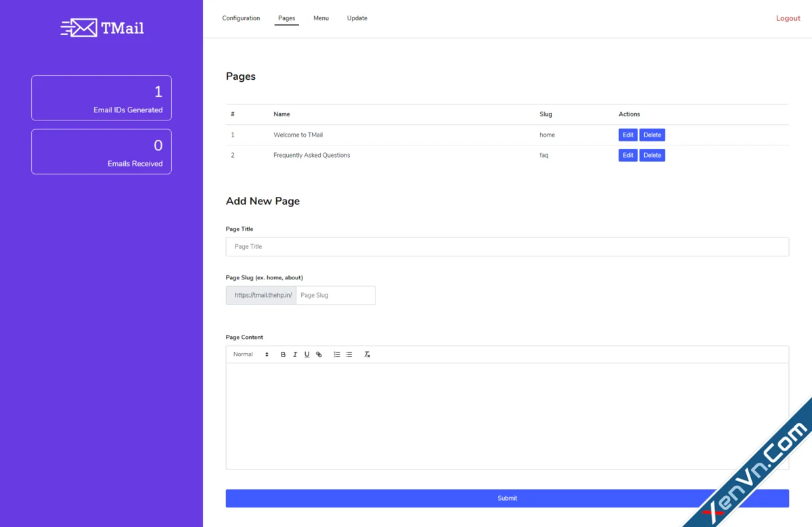Delete the Frequently Asked Questions page
This screenshot has height=527, width=812.
[652, 156]
